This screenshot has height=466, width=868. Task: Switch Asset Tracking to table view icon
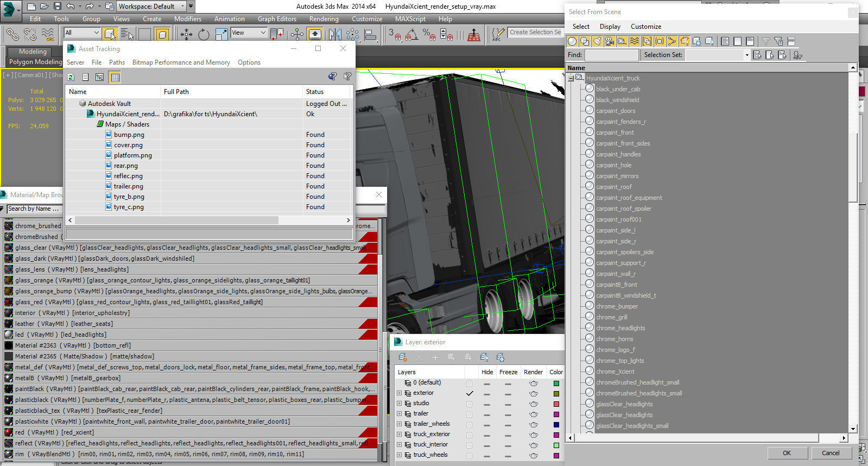[115, 77]
